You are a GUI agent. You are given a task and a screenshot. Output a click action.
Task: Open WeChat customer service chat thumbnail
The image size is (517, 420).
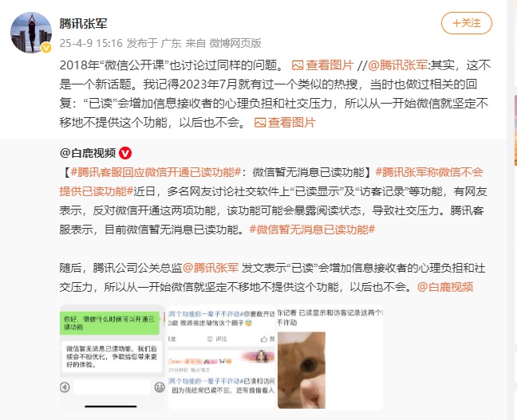(x=112, y=357)
